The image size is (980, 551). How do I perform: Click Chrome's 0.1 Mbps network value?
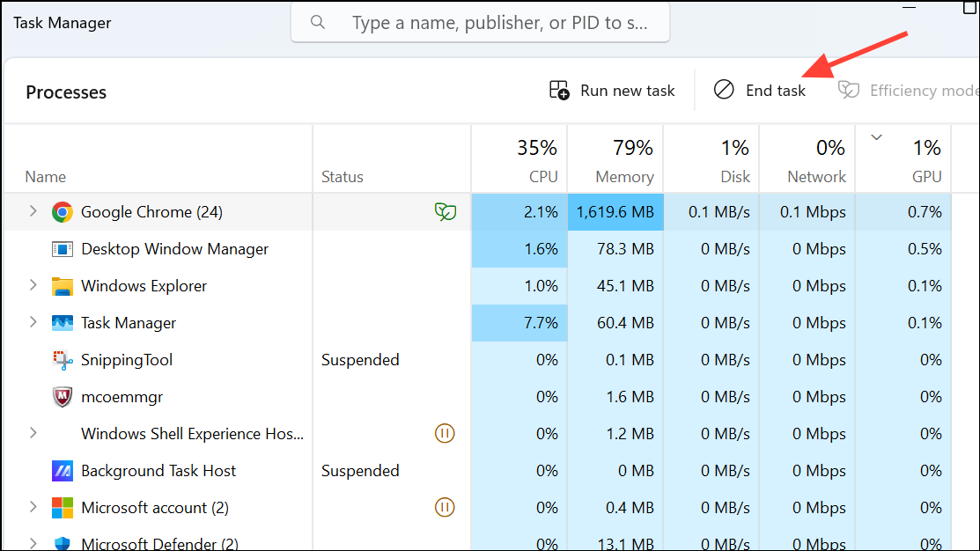pyautogui.click(x=813, y=212)
